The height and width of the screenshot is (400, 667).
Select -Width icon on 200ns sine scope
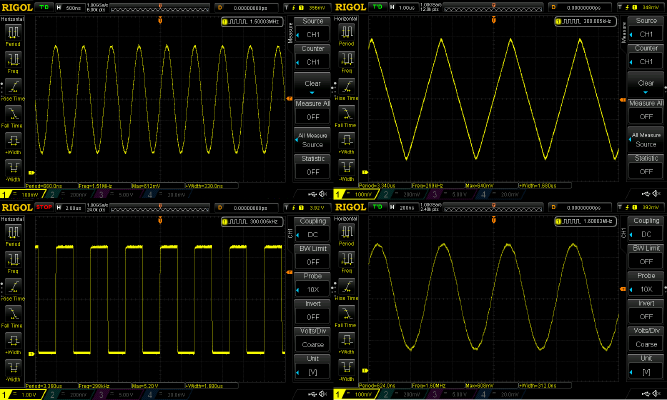347,367
